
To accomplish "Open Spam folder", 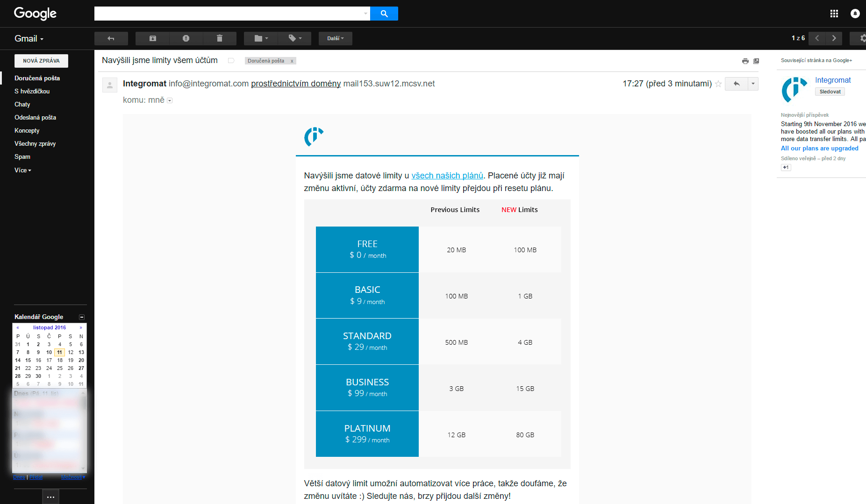I will [x=22, y=156].
